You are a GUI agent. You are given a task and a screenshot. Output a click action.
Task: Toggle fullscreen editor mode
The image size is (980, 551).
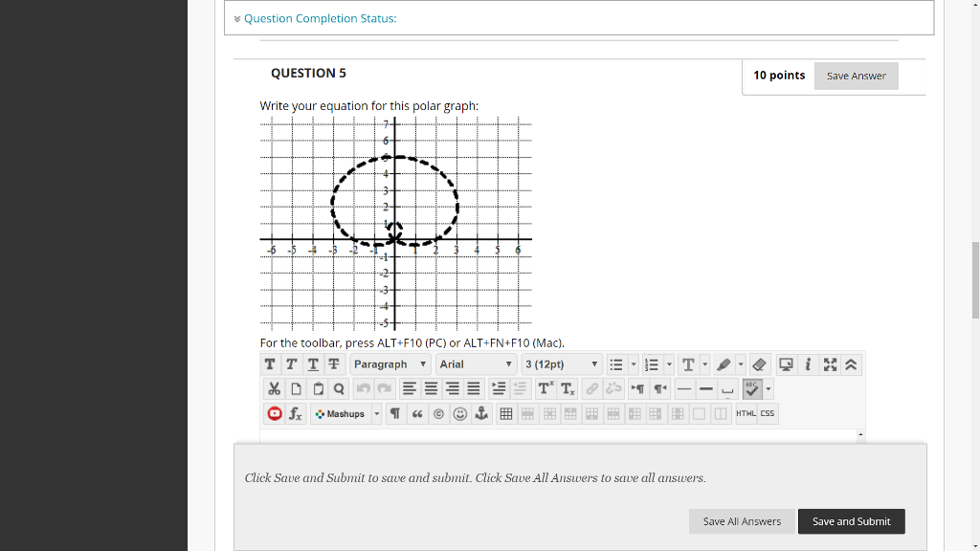pyautogui.click(x=830, y=364)
